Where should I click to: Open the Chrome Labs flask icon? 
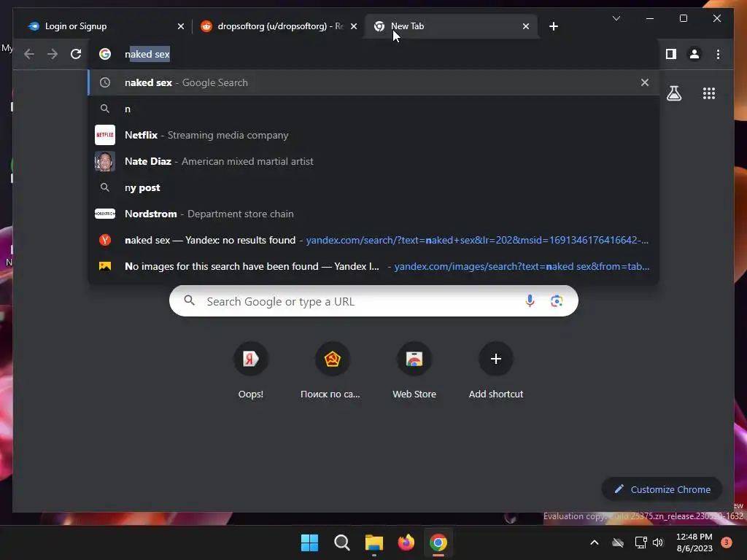point(673,93)
